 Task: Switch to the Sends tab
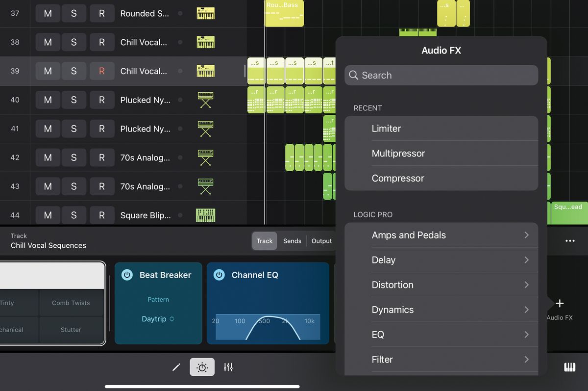[292, 241]
